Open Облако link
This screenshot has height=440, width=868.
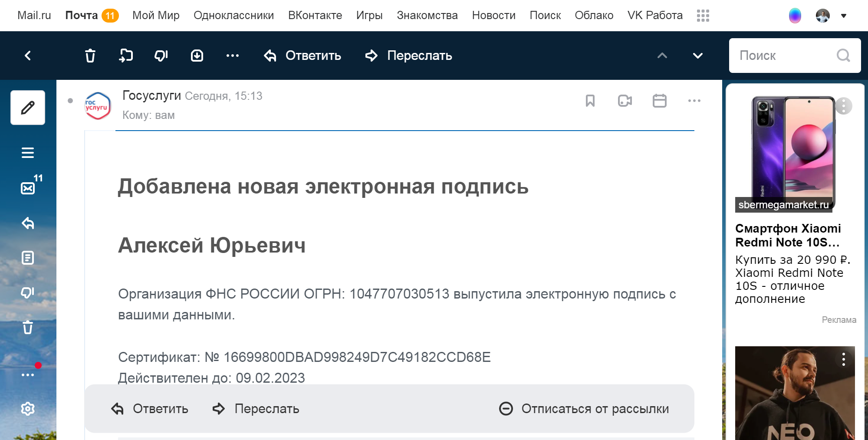point(594,16)
